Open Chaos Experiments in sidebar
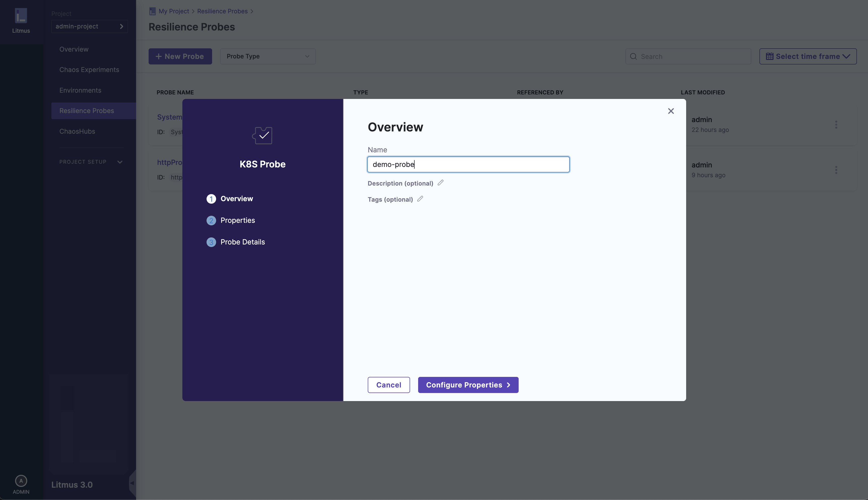This screenshot has width=868, height=500. (89, 70)
